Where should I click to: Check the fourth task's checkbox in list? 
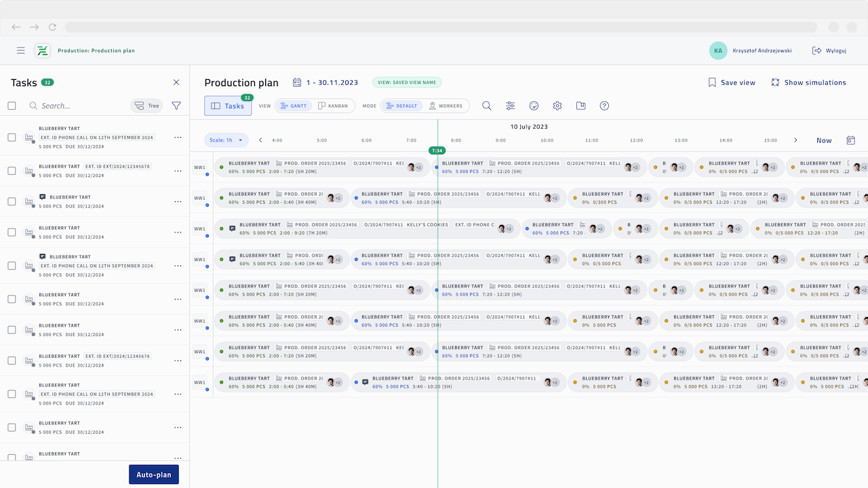(x=12, y=232)
